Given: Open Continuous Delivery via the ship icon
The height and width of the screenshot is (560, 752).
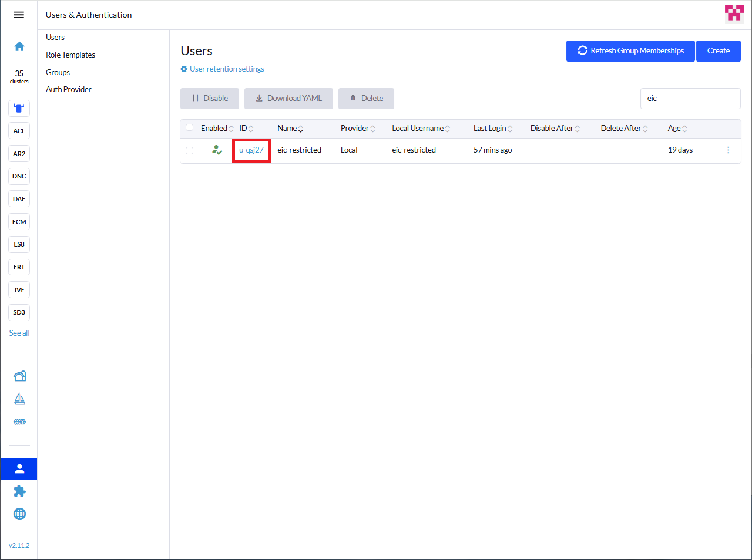Looking at the screenshot, I should [19, 399].
